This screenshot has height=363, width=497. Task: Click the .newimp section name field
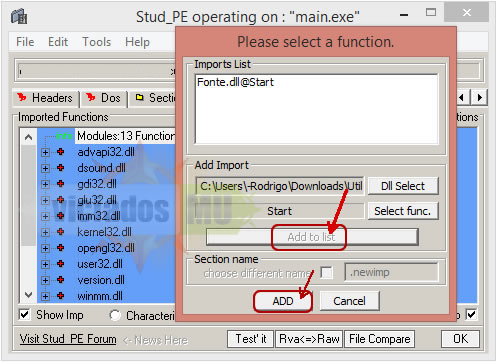pyautogui.click(x=391, y=272)
